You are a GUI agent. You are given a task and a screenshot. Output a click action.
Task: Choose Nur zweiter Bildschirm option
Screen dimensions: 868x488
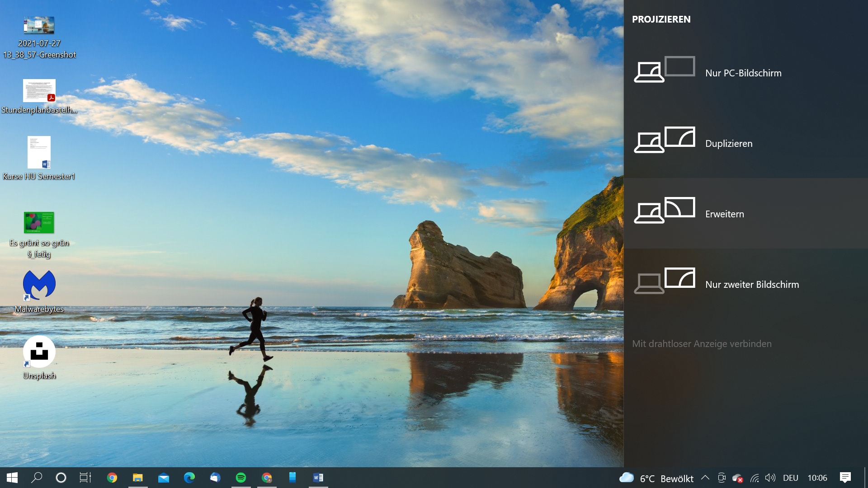(752, 284)
